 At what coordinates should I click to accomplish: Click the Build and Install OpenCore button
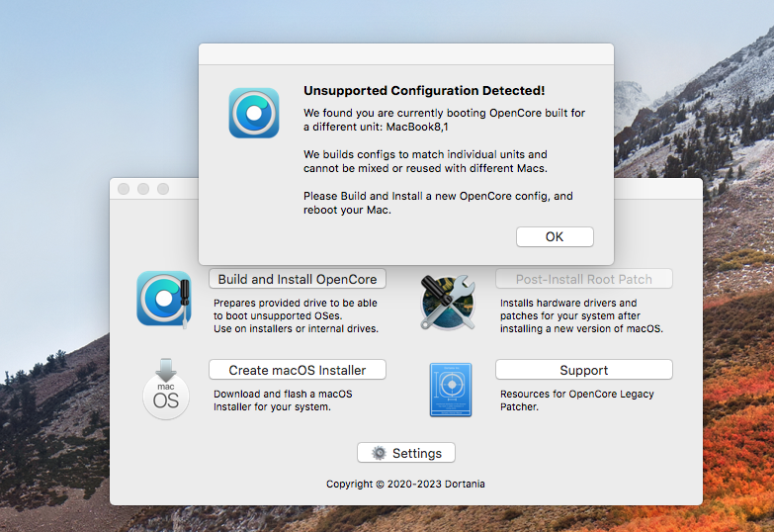[298, 279]
